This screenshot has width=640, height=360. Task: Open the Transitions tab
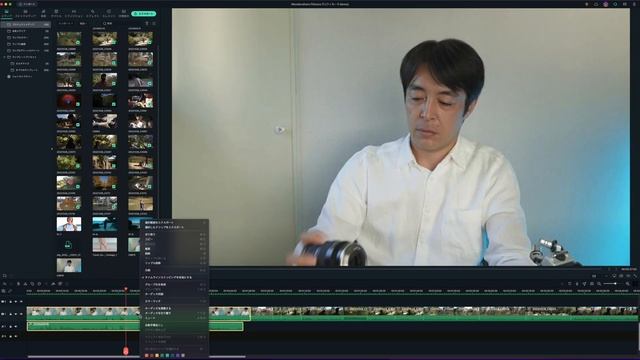(x=73, y=13)
